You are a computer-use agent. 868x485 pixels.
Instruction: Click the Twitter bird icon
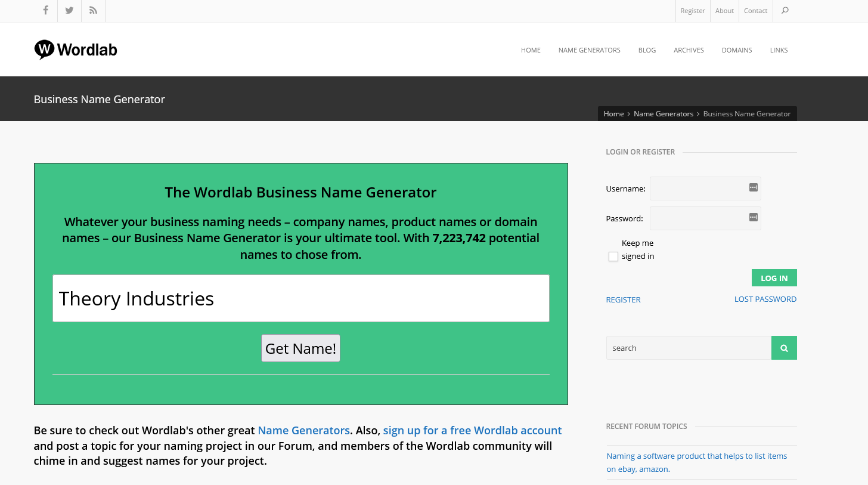[69, 11]
